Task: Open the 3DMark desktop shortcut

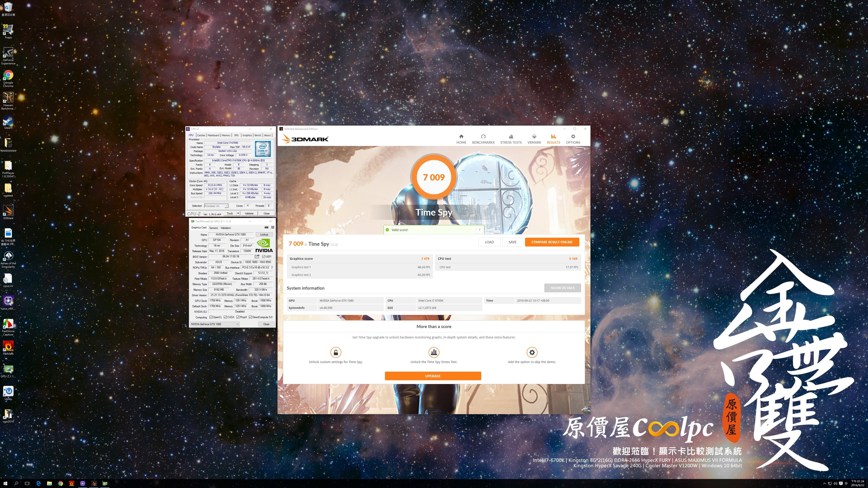Action: [x=8, y=212]
